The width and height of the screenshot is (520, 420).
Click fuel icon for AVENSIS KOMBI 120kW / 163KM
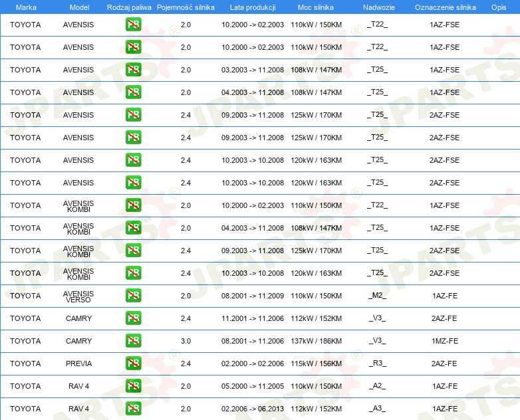(133, 272)
